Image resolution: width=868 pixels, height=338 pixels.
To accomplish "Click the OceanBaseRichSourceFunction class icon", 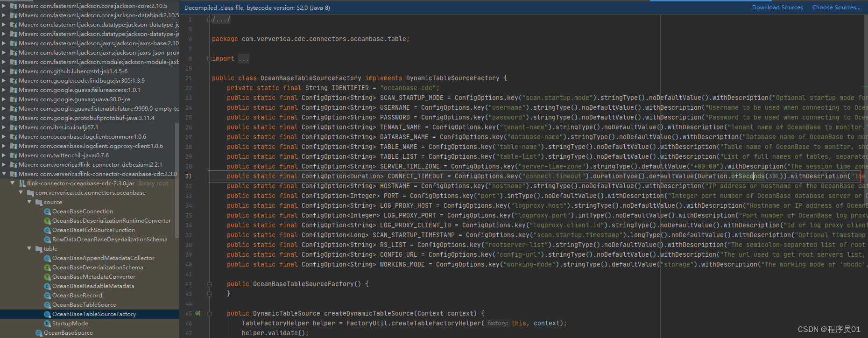I will (47, 230).
